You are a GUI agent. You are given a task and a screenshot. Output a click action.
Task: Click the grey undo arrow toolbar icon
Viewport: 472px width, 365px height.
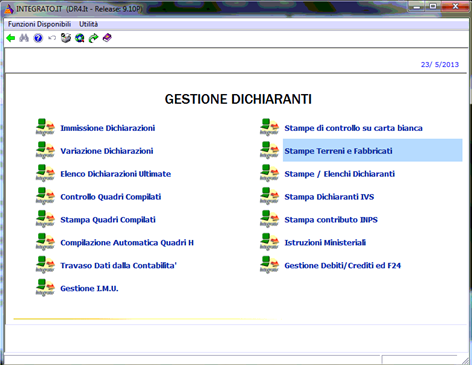[x=52, y=38]
